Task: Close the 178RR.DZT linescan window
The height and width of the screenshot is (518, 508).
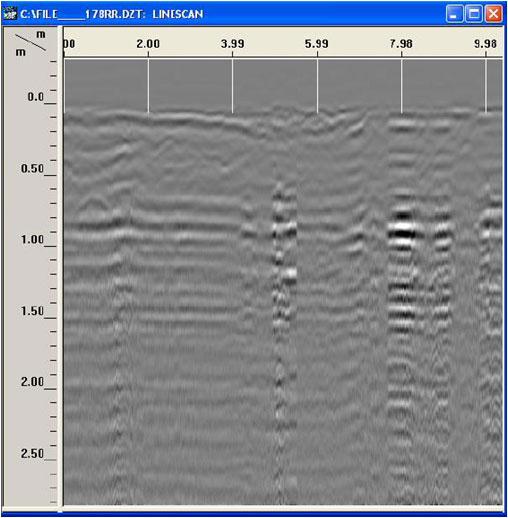Action: pos(493,14)
